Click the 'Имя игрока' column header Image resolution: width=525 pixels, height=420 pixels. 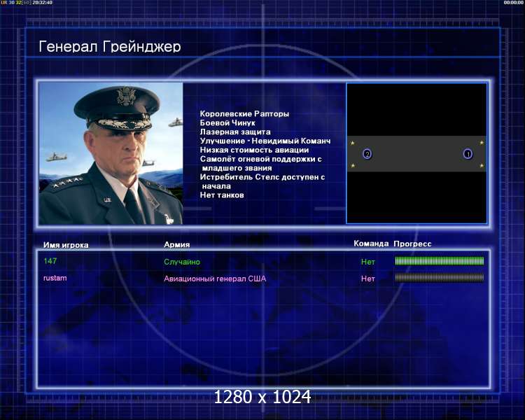[x=66, y=245]
